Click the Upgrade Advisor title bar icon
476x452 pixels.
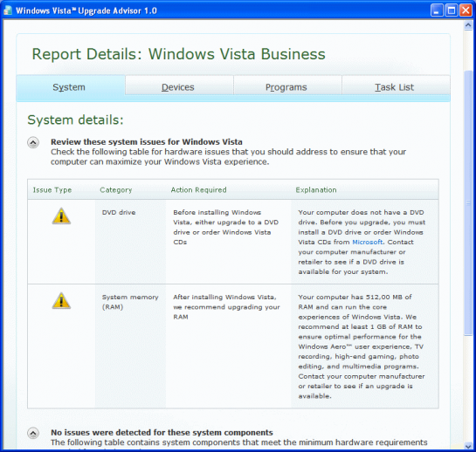(8, 10)
